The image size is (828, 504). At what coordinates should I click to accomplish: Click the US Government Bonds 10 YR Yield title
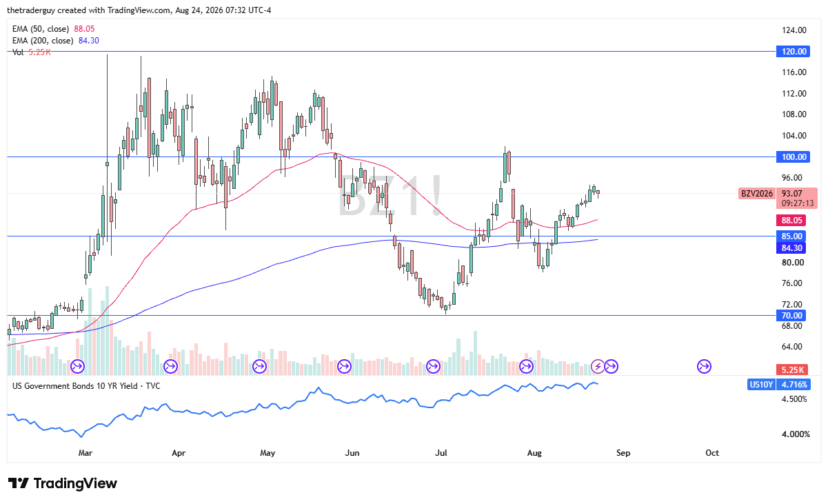86,385
